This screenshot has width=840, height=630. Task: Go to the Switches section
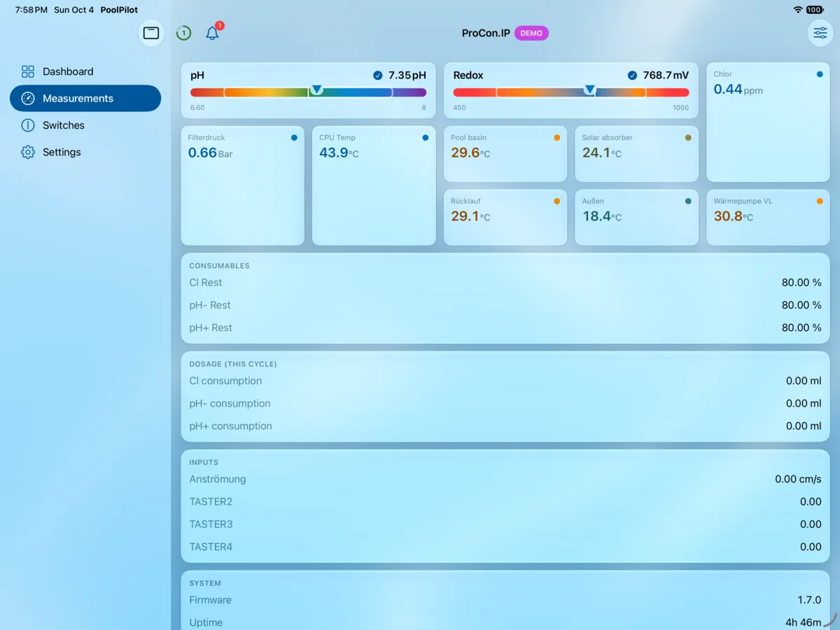coord(85,125)
